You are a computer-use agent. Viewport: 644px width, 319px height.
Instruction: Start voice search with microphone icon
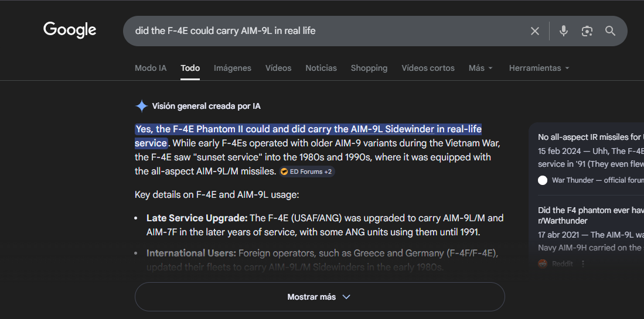[563, 31]
